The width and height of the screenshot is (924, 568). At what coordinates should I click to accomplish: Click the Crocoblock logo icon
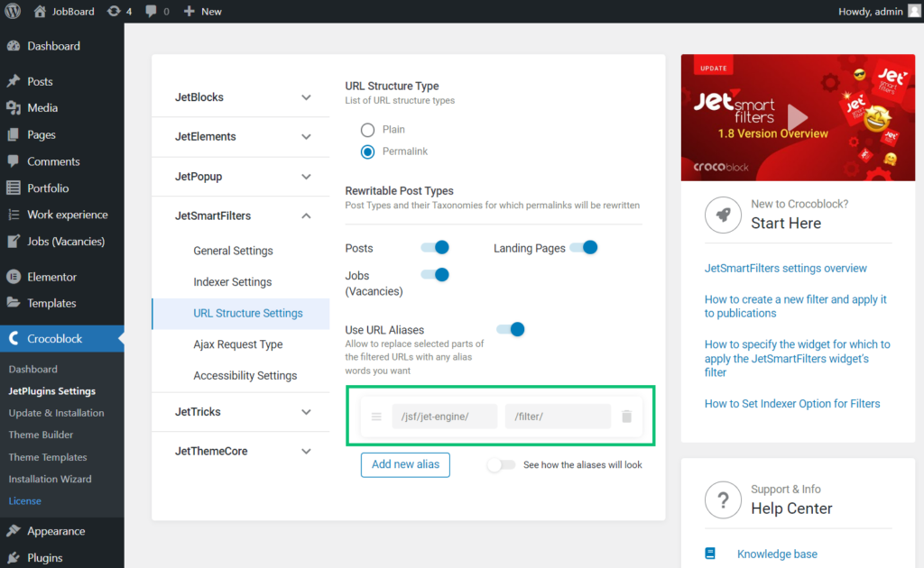(x=14, y=338)
